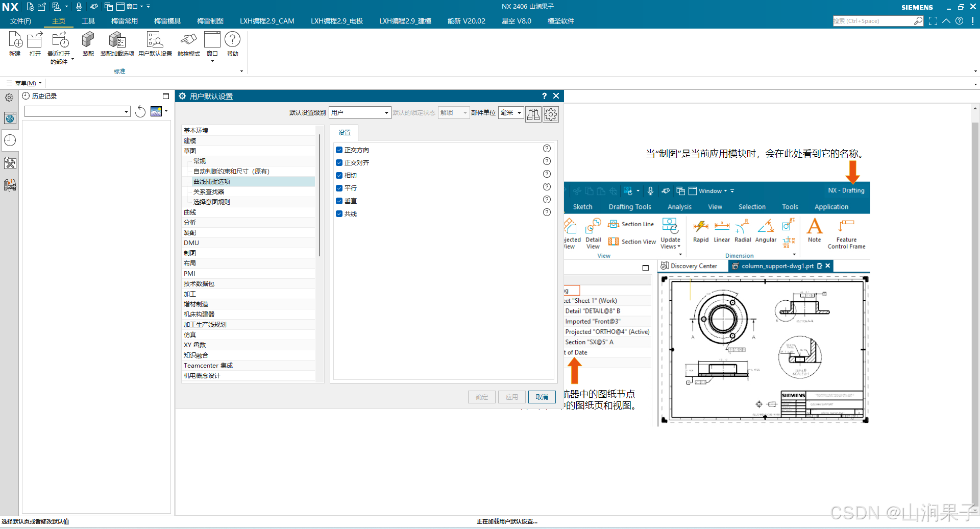Toggle the 平行 checkbox
Image resolution: width=980 pixels, height=529 pixels.
click(x=339, y=188)
